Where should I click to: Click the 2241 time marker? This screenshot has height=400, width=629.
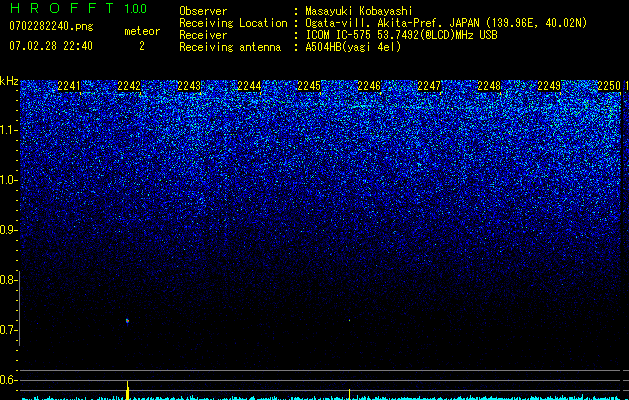coord(69,86)
